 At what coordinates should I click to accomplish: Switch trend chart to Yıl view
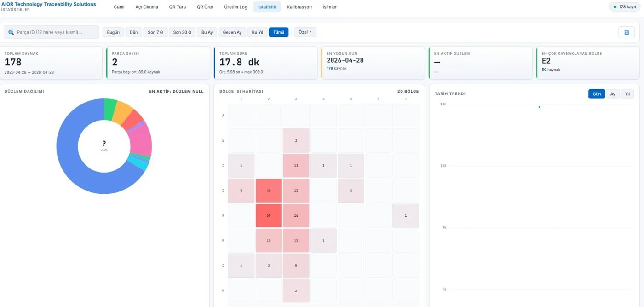tap(627, 94)
